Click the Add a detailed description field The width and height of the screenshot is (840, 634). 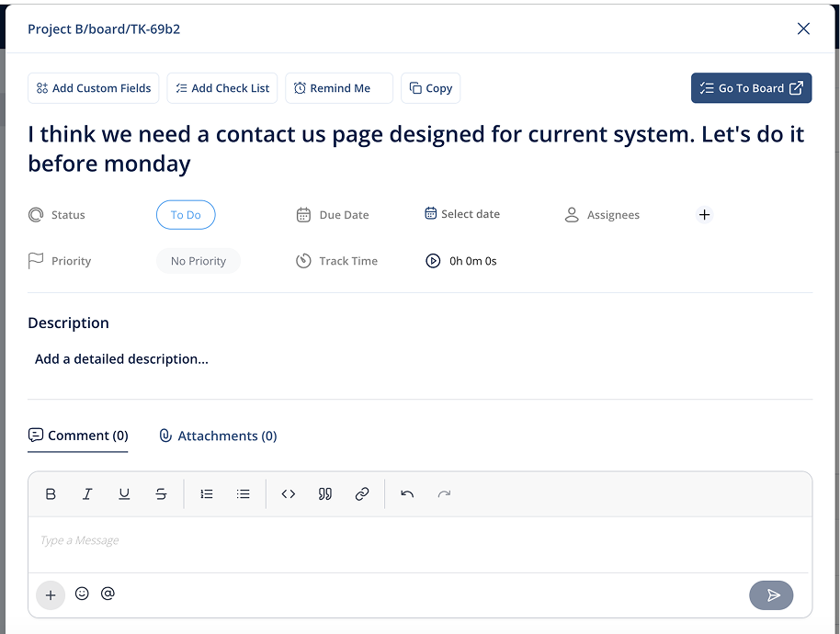pyautogui.click(x=121, y=358)
